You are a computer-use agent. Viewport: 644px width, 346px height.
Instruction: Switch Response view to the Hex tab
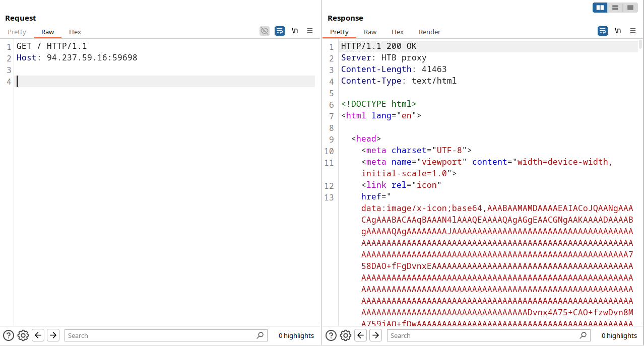coord(398,32)
